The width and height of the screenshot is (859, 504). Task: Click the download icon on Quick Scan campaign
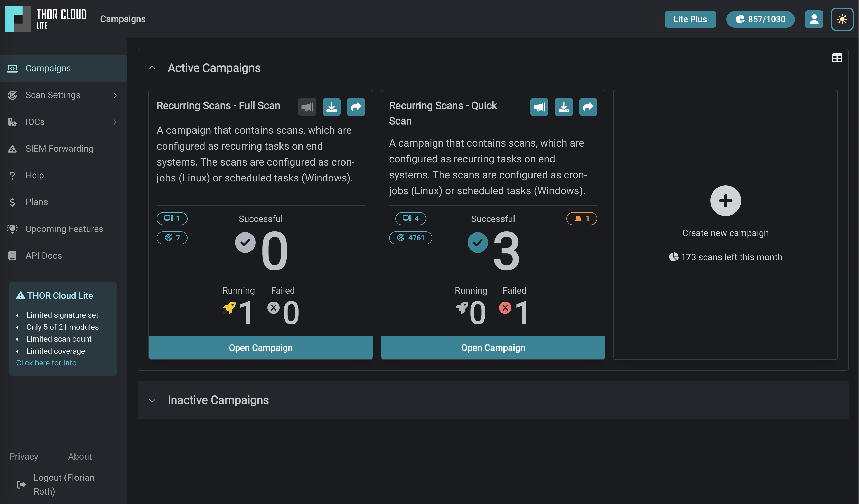[564, 107]
